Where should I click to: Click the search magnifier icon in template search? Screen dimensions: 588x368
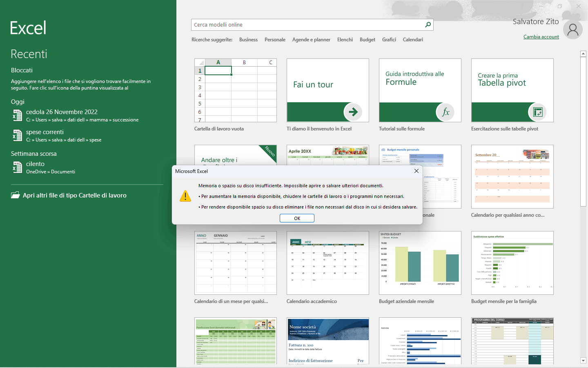[x=428, y=25]
